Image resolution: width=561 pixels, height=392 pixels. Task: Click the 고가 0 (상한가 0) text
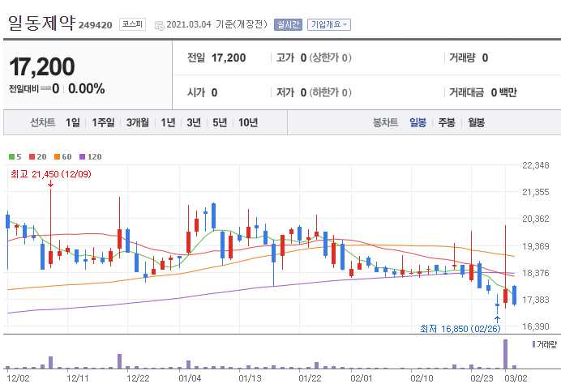[314, 58]
